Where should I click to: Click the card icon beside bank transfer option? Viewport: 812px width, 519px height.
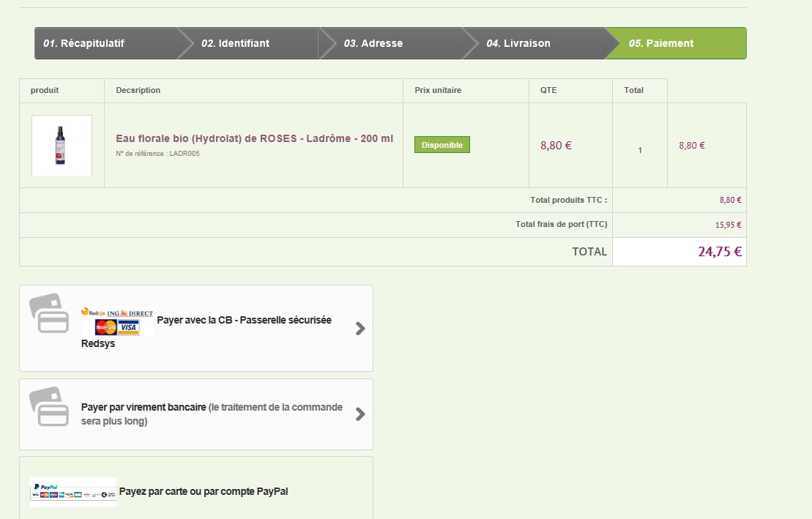(48, 407)
